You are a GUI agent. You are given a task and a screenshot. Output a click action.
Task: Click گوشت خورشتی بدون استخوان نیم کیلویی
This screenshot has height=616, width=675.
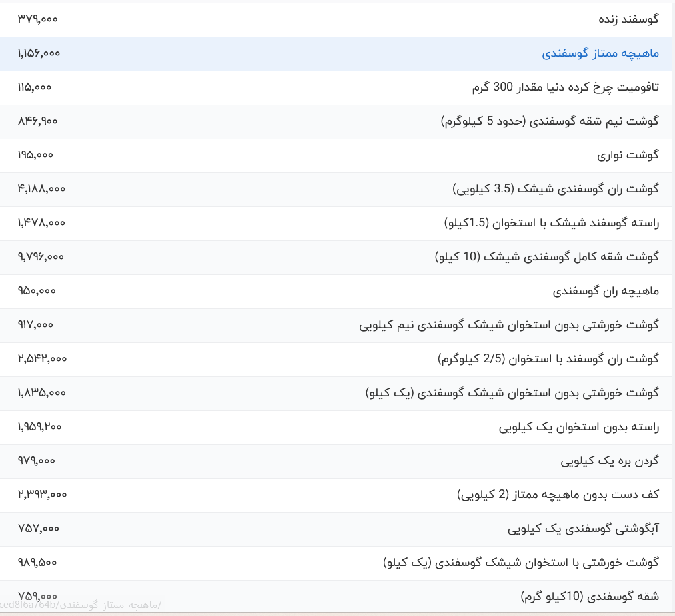tap(509, 325)
